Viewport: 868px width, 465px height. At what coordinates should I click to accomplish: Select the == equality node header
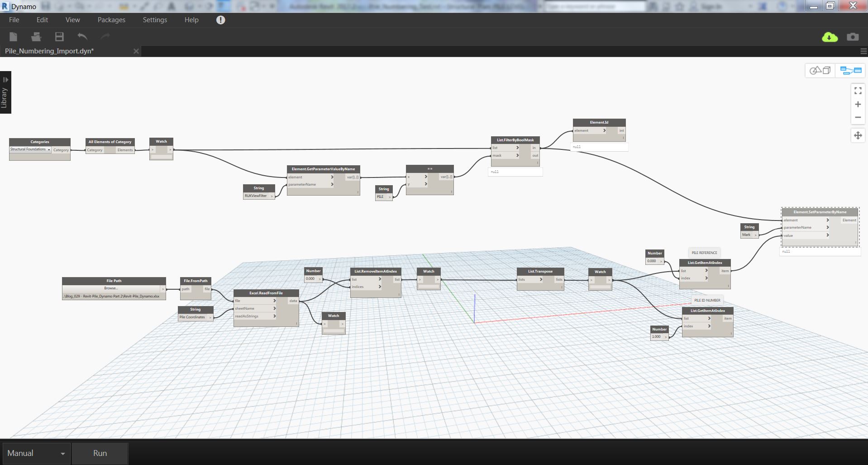click(429, 168)
